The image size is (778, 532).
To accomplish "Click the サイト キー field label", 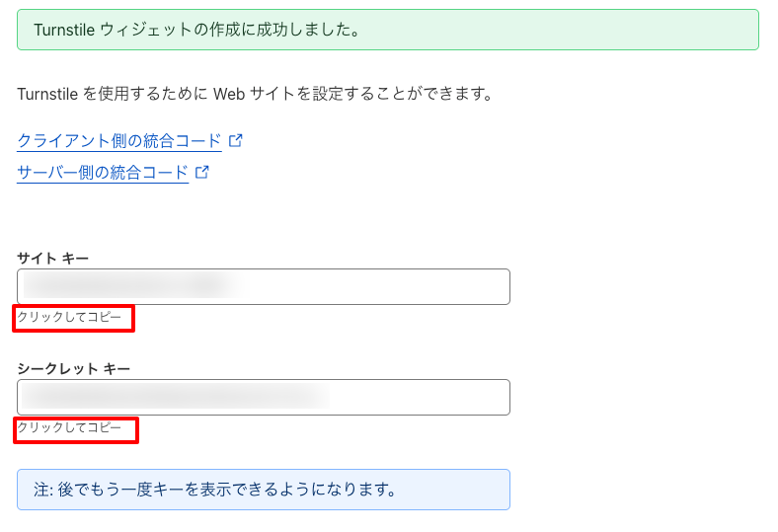I will coord(53,258).
